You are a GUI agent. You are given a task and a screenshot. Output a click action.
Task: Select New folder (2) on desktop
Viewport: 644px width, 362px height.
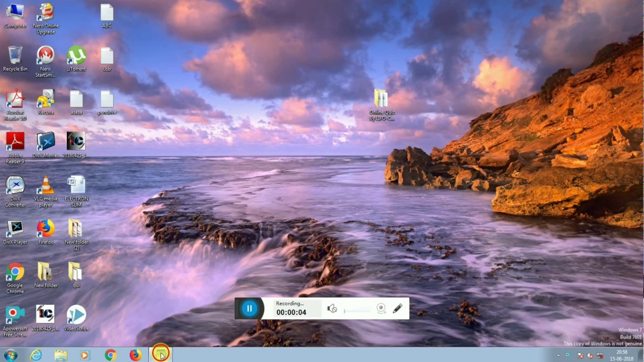(76, 235)
